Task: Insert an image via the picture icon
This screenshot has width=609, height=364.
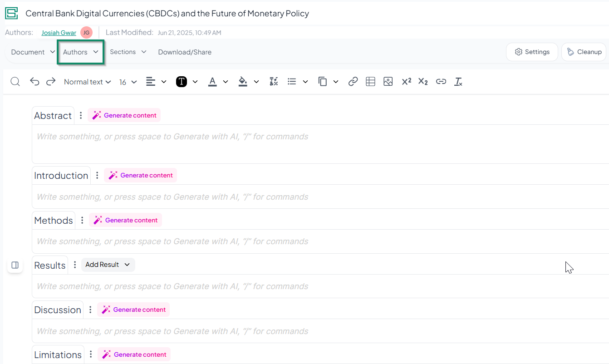Action: coord(388,82)
